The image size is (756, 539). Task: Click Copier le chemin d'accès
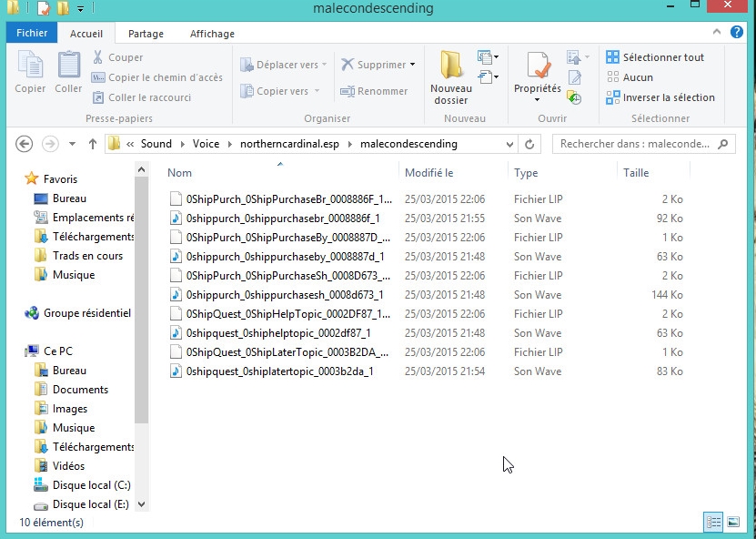pos(157,77)
